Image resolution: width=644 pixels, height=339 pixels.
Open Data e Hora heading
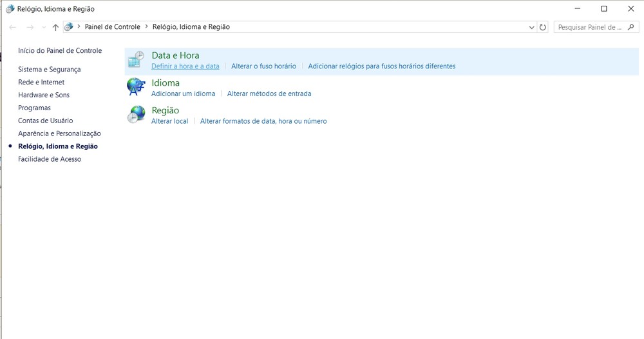tap(175, 55)
